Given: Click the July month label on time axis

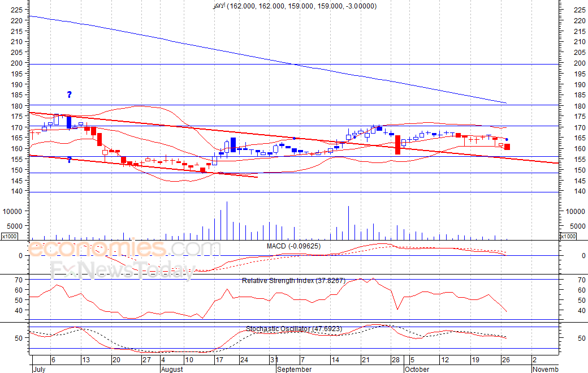Looking at the screenshot, I should point(40,369).
